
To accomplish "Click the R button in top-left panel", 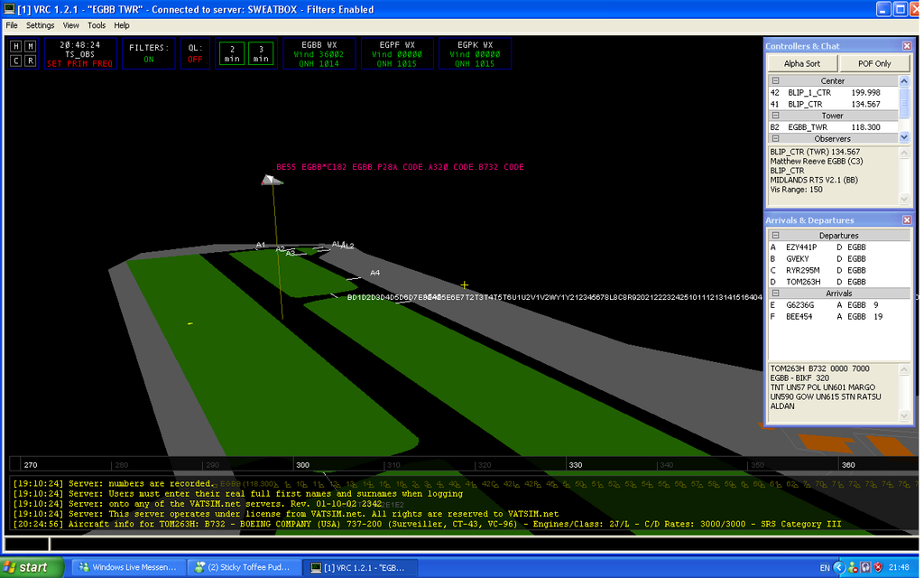I will coord(30,61).
